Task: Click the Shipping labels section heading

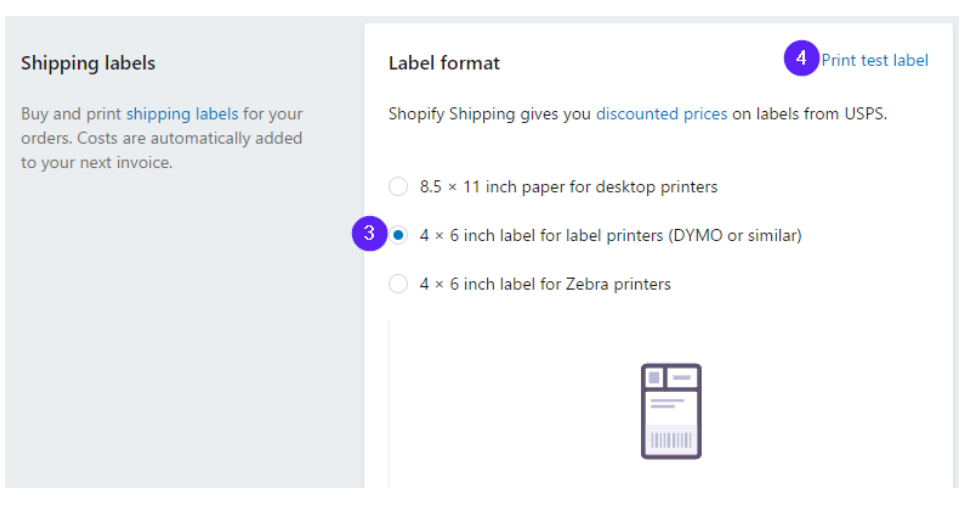Action: coord(88,63)
